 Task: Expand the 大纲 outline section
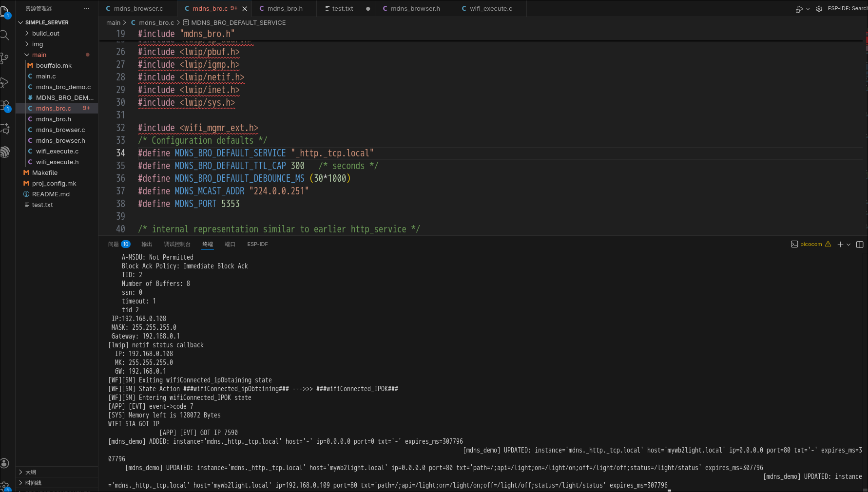(x=30, y=472)
